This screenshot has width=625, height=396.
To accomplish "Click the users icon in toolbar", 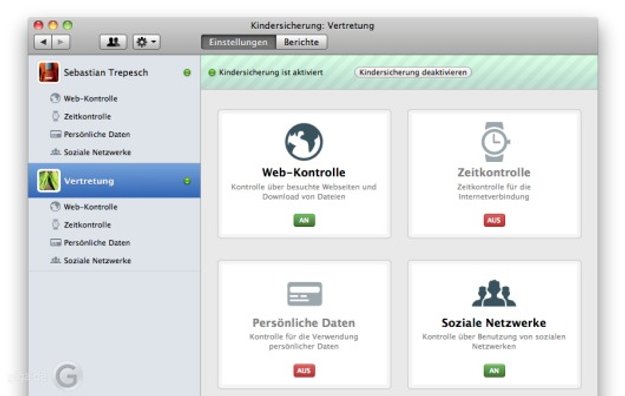I will (113, 42).
